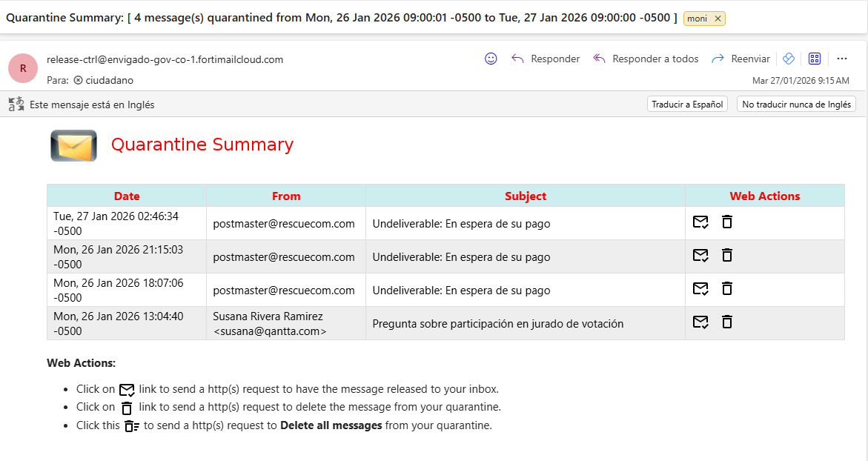Viewport: 868px width, 461px height.
Task: Select No traducir nunca de Inglés
Action: (796, 104)
